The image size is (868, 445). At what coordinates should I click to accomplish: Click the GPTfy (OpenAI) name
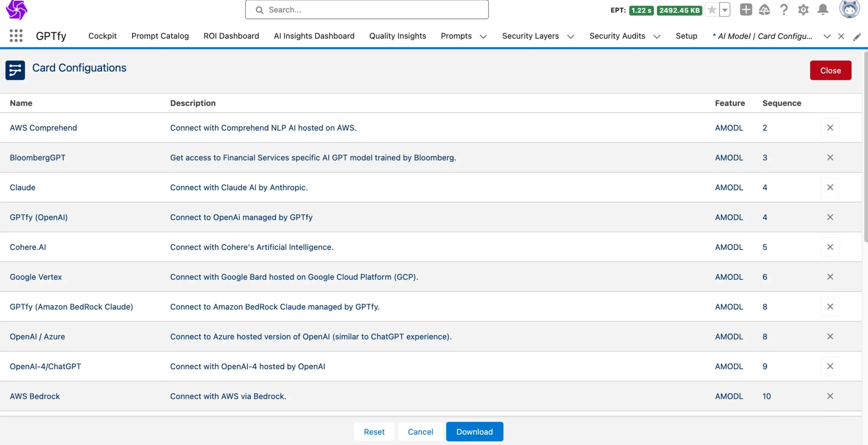39,217
